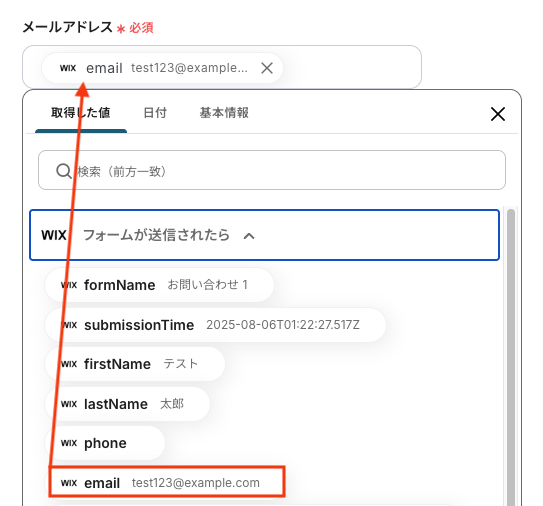The height and width of the screenshot is (506, 543).
Task: Click the Wix icon on the phone chip
Action: (x=69, y=443)
